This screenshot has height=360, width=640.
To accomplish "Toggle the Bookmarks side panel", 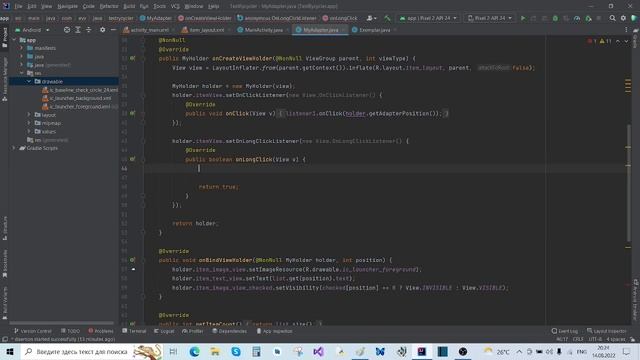I will [x=4, y=264].
